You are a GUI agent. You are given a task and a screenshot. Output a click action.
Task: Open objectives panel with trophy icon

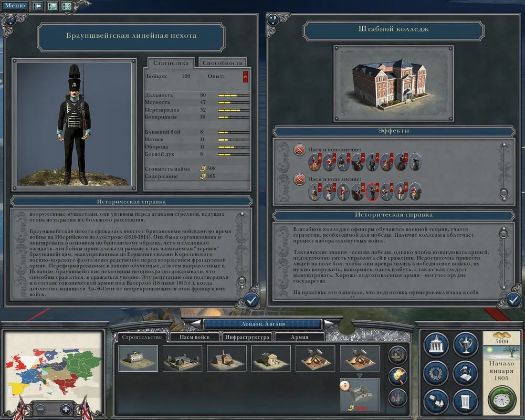pyautogui.click(x=465, y=345)
